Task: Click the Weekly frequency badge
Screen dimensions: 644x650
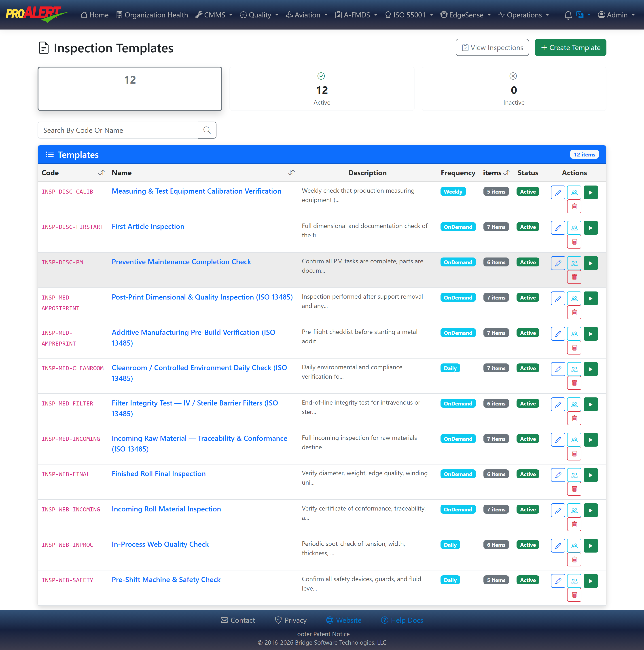Action: pos(453,192)
